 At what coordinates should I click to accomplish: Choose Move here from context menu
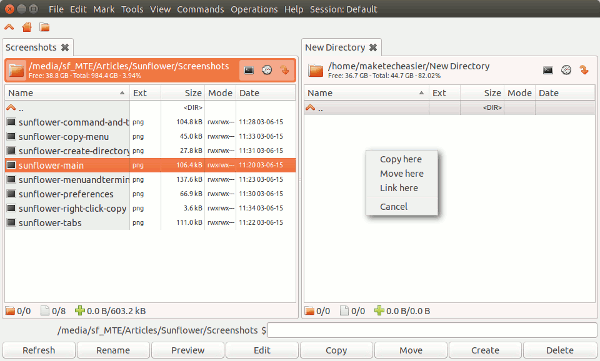[401, 174]
